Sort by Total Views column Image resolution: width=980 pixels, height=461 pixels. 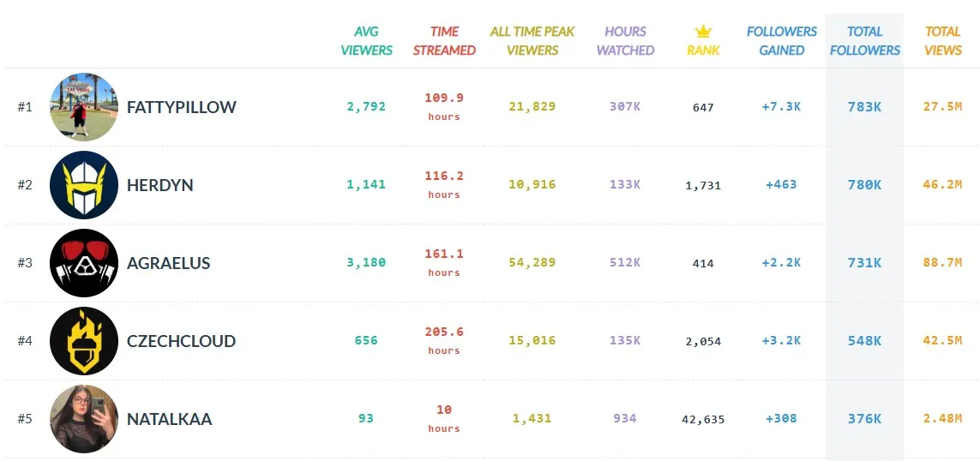pyautogui.click(x=942, y=41)
